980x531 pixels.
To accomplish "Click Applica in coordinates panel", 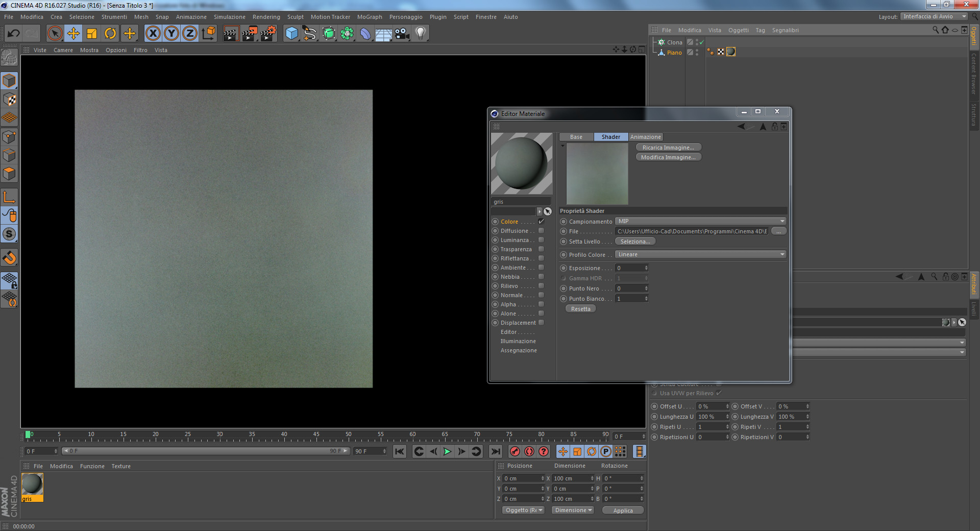I will (x=623, y=511).
